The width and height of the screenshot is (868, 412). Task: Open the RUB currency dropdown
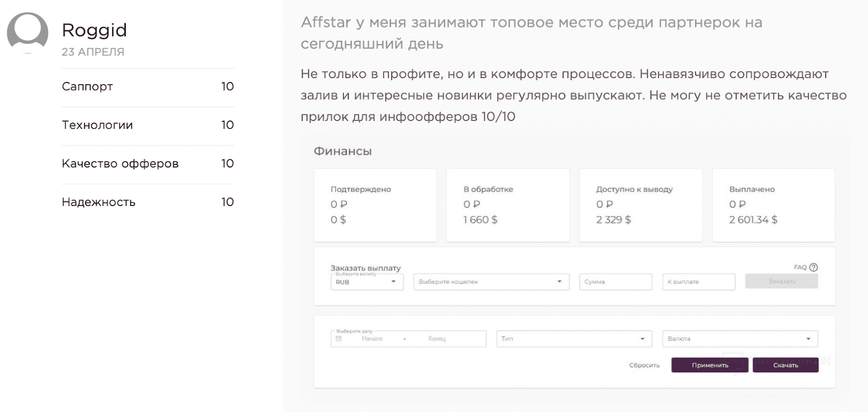[367, 282]
